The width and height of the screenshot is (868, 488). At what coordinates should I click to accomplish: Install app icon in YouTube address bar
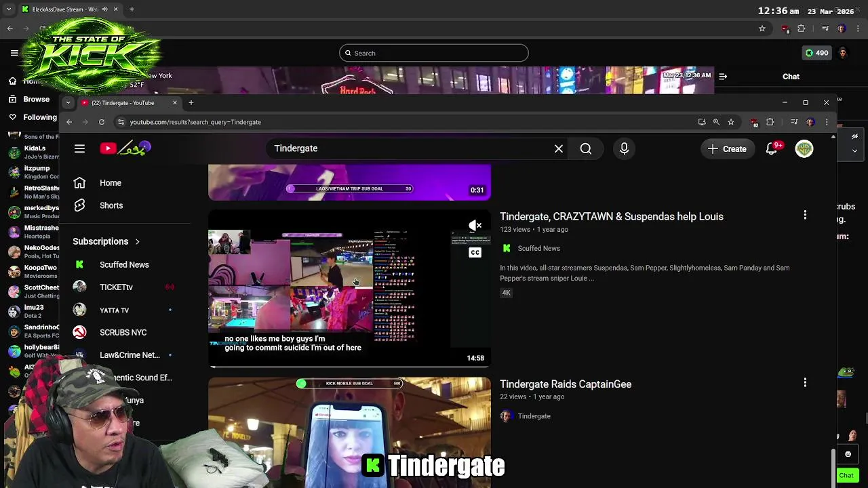[x=702, y=122]
